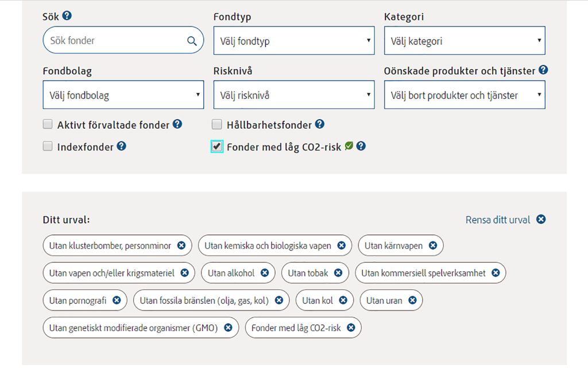
Task: Click help icon for låg CO2-risk
Action: click(x=361, y=146)
